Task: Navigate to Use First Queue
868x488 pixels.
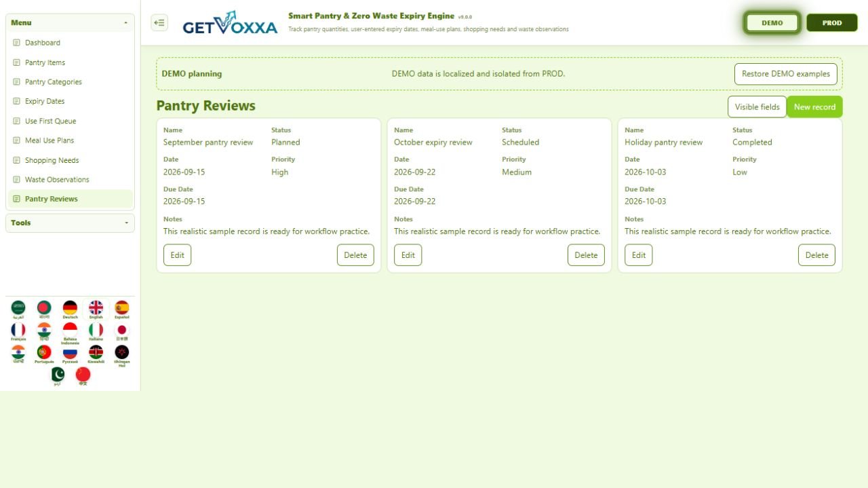Action: click(70, 121)
